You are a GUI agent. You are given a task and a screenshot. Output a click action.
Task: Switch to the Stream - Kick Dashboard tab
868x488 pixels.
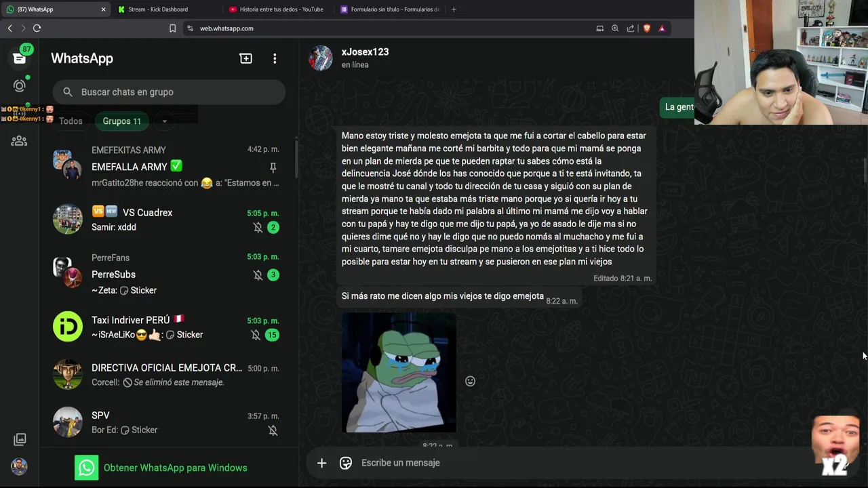(158, 9)
